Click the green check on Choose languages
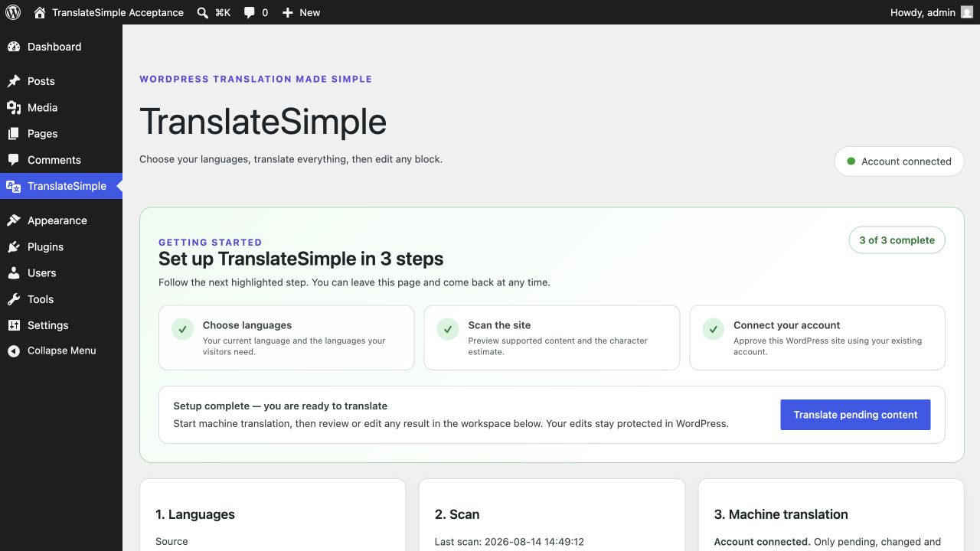 182,329
